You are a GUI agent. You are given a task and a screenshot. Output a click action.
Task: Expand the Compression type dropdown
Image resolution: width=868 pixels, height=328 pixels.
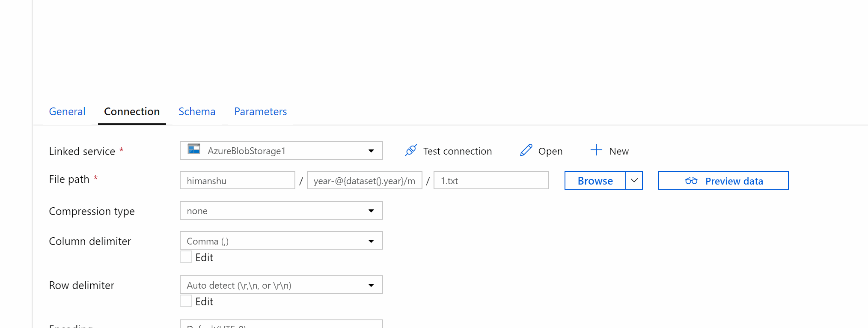tap(281, 211)
